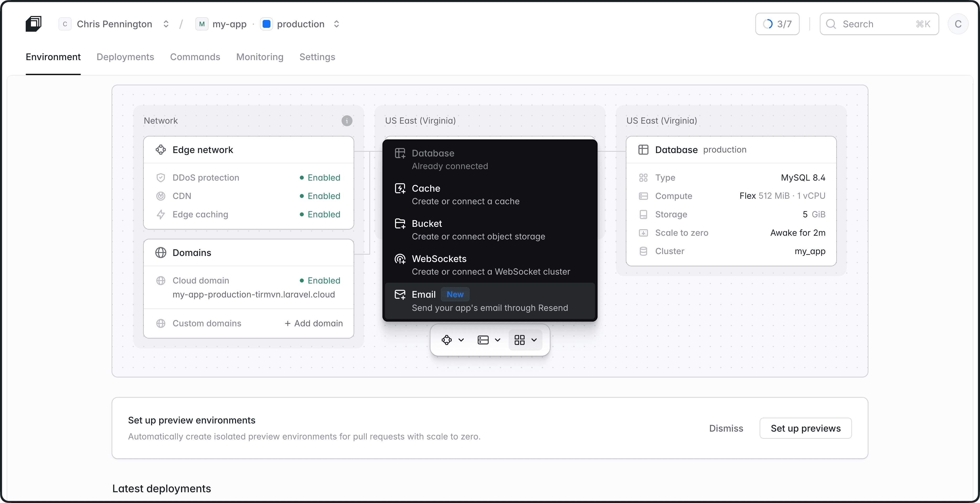Click the Cloud domain Enabled status
This screenshot has height=503, width=980.
coord(320,281)
